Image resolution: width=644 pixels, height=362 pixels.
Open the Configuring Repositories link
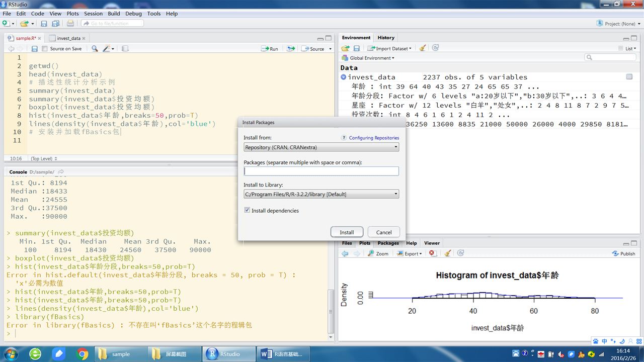click(374, 138)
